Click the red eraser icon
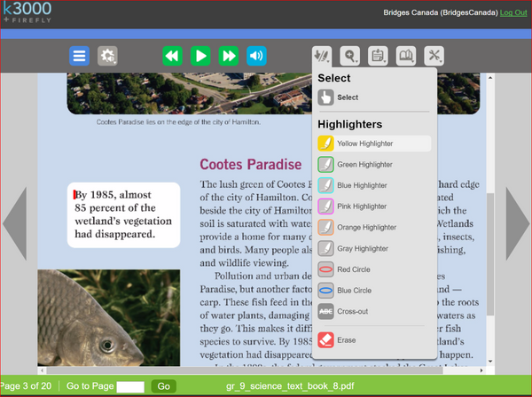Image resolution: width=532 pixels, height=397 pixels. pyautogui.click(x=325, y=340)
